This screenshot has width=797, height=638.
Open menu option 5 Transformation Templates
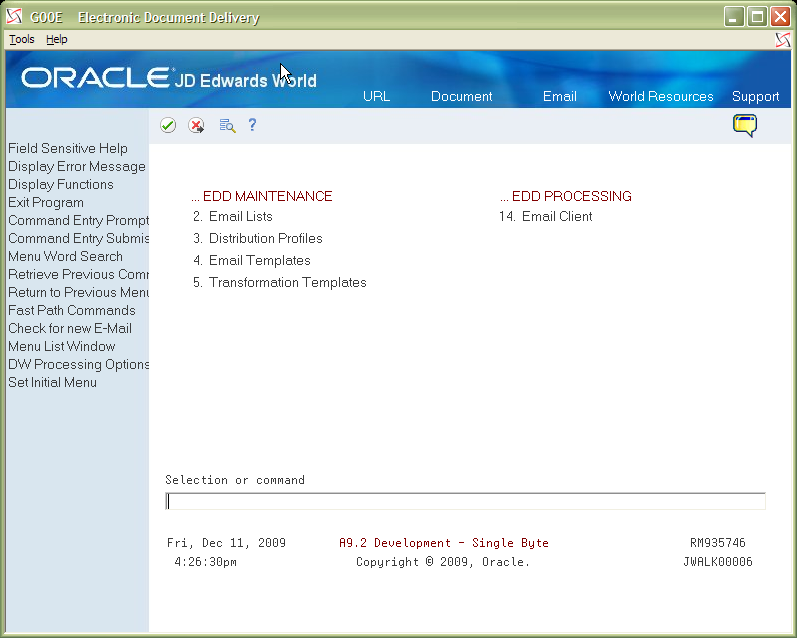coord(280,283)
